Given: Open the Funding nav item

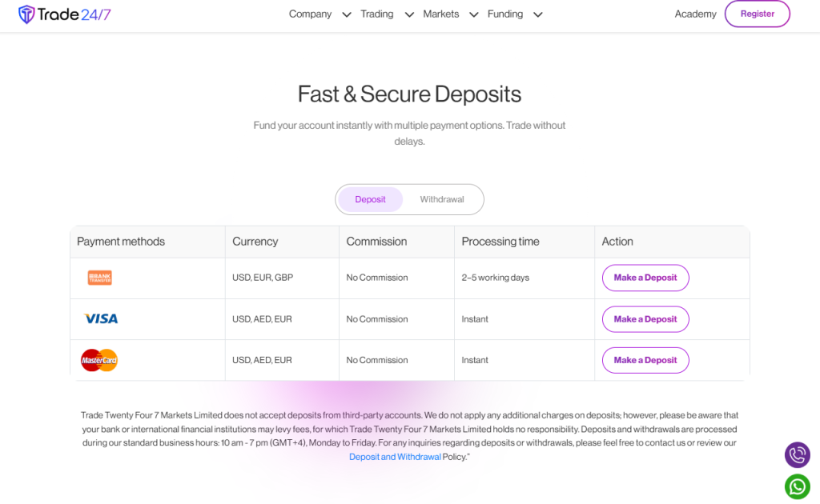Looking at the screenshot, I should [x=505, y=14].
